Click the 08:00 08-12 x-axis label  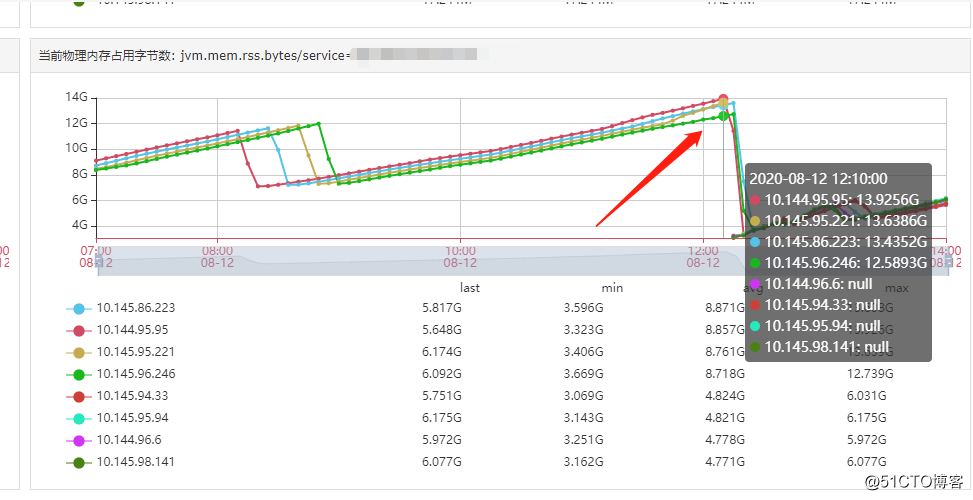217,257
